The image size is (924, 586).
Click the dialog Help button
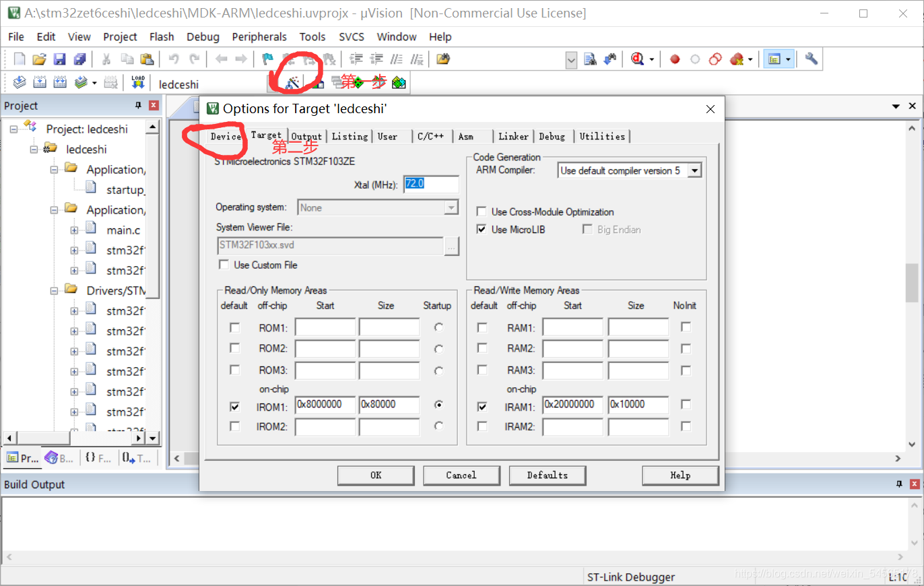680,476
